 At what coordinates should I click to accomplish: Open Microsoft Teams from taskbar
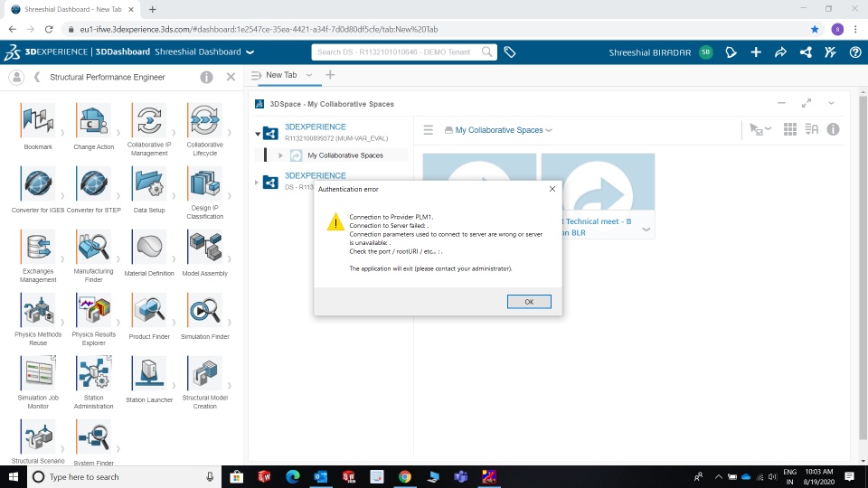(460, 476)
